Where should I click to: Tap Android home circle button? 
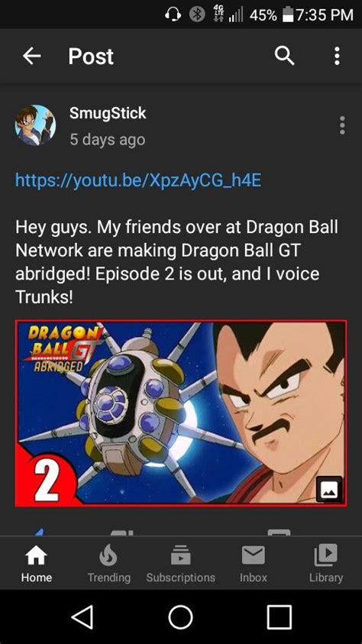tap(180, 617)
